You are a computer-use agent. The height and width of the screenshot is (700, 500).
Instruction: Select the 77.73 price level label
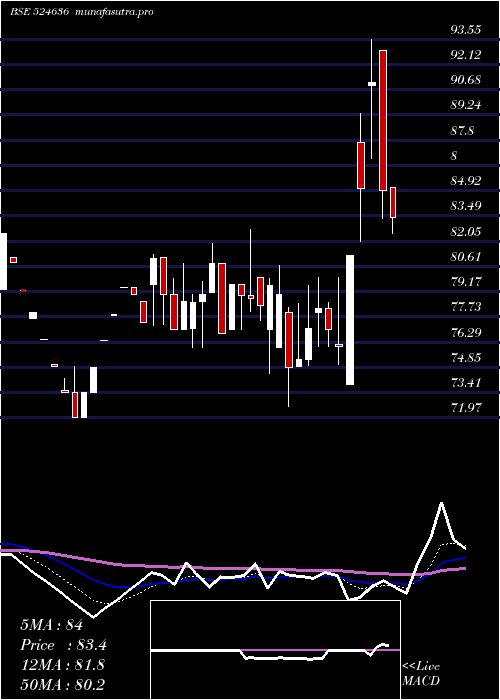coord(466,307)
